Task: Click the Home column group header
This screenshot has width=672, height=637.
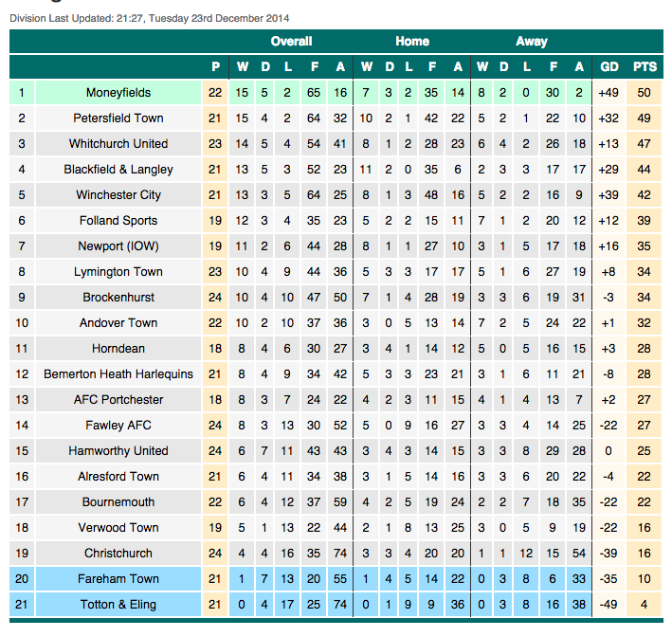Action: 412,41
